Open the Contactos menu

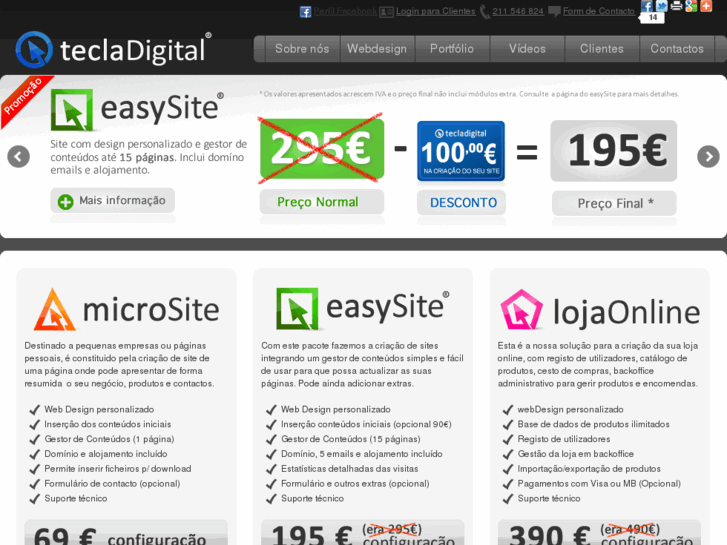pos(677,49)
